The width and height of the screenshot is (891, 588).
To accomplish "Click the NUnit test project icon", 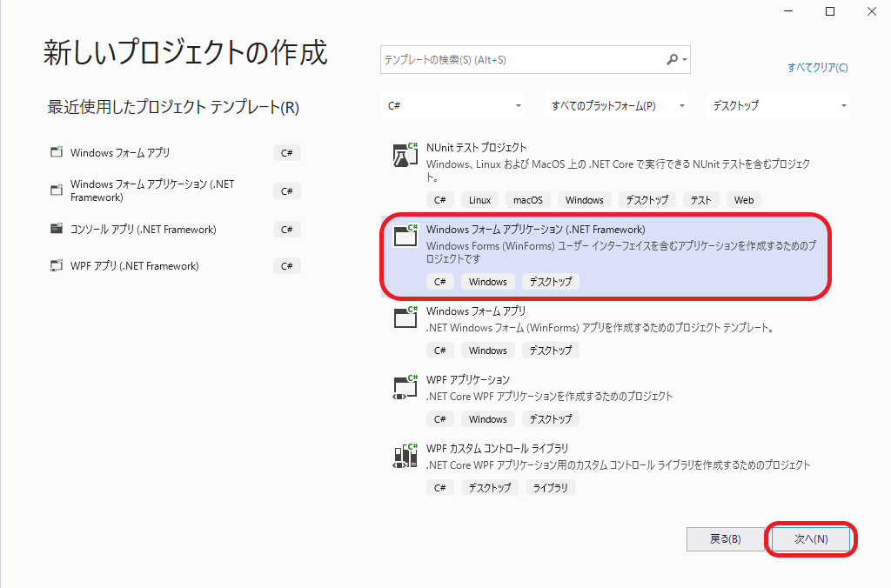I will (x=405, y=154).
